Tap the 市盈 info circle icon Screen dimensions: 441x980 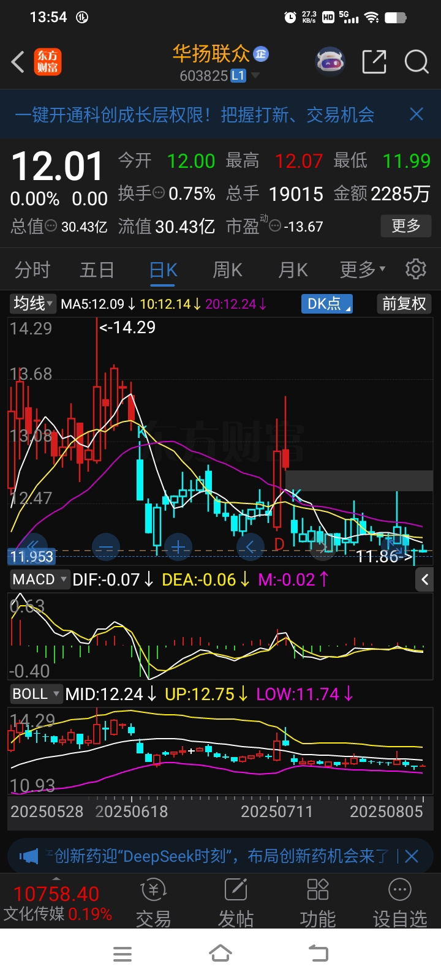(x=276, y=226)
